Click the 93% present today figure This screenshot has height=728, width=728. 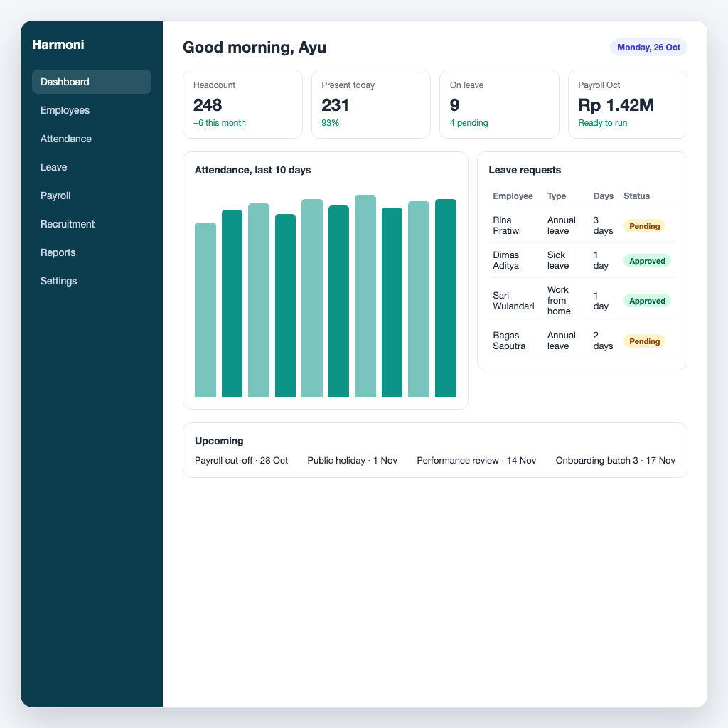click(x=331, y=123)
